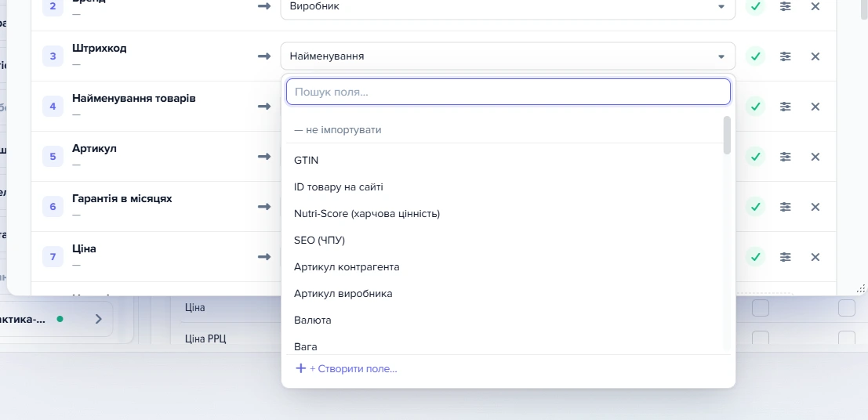The height and width of the screenshot is (420, 868).
Task: Click the arrow icon in Ціна row
Action: coord(264,257)
